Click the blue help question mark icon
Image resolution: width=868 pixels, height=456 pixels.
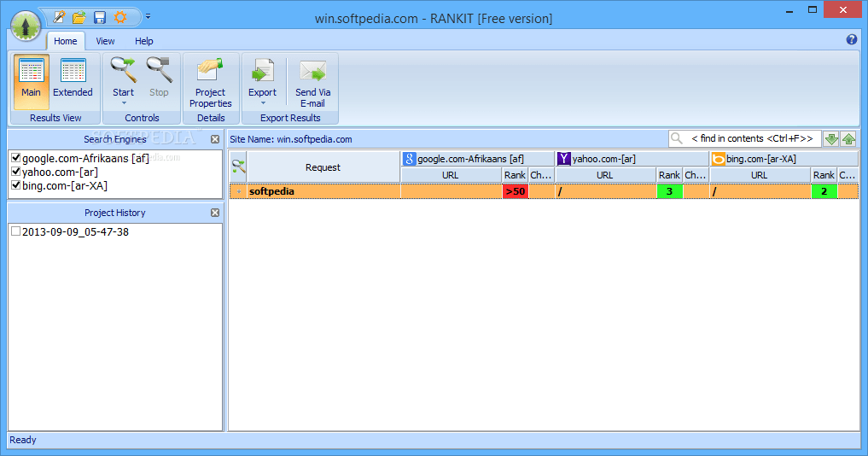(852, 39)
